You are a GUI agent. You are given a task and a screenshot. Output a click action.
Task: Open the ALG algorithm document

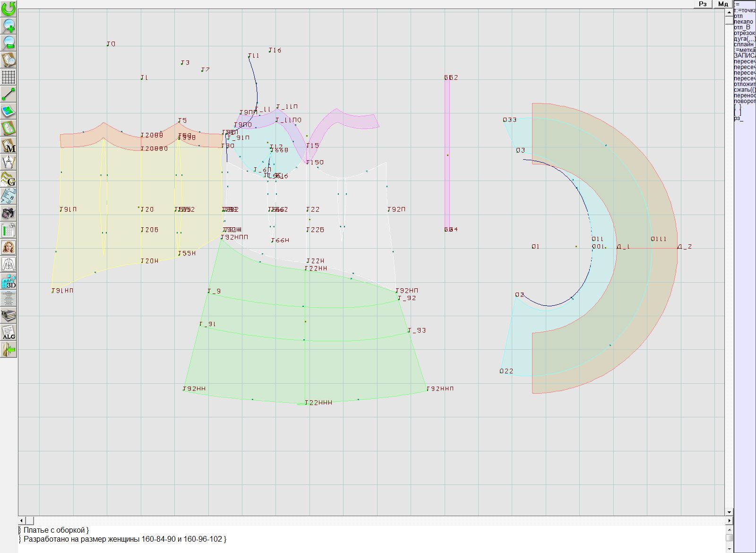click(x=9, y=332)
